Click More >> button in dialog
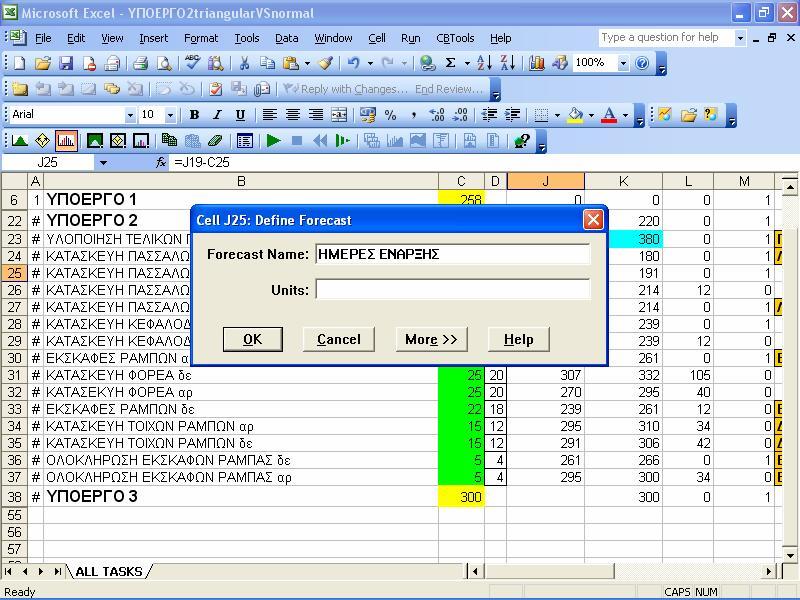This screenshot has height=600, width=800. [x=431, y=339]
